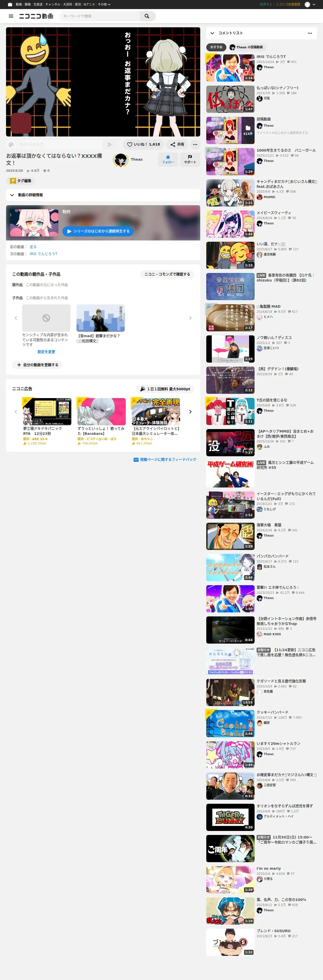Expand the account dropdown arrow at top right
Image resolution: width=323 pixels, height=980 pixels.
pos(314,5)
